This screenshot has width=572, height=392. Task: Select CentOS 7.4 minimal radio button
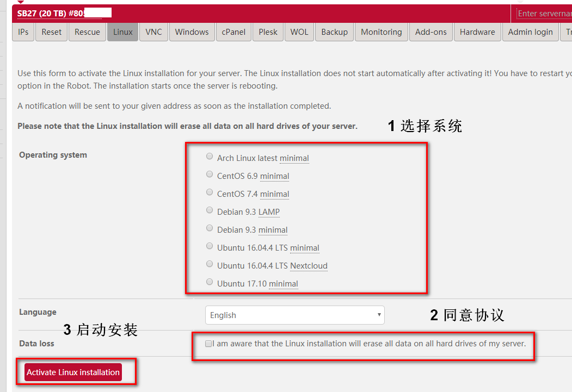(210, 192)
